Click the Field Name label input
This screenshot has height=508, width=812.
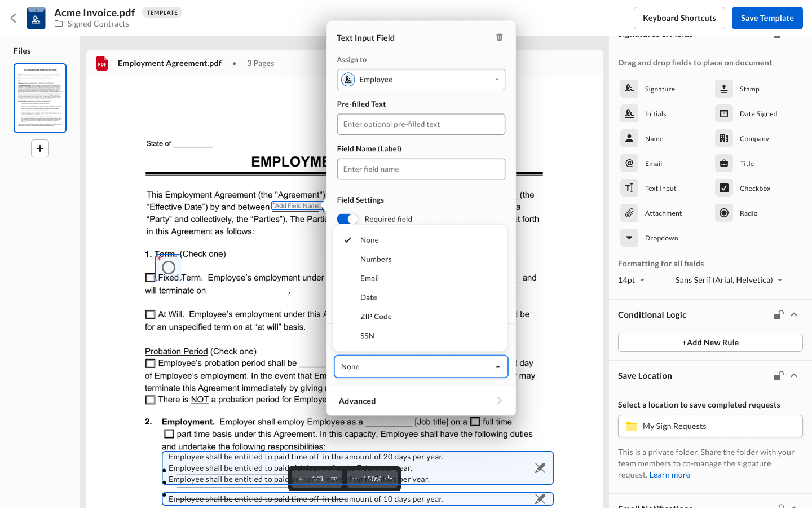point(421,169)
